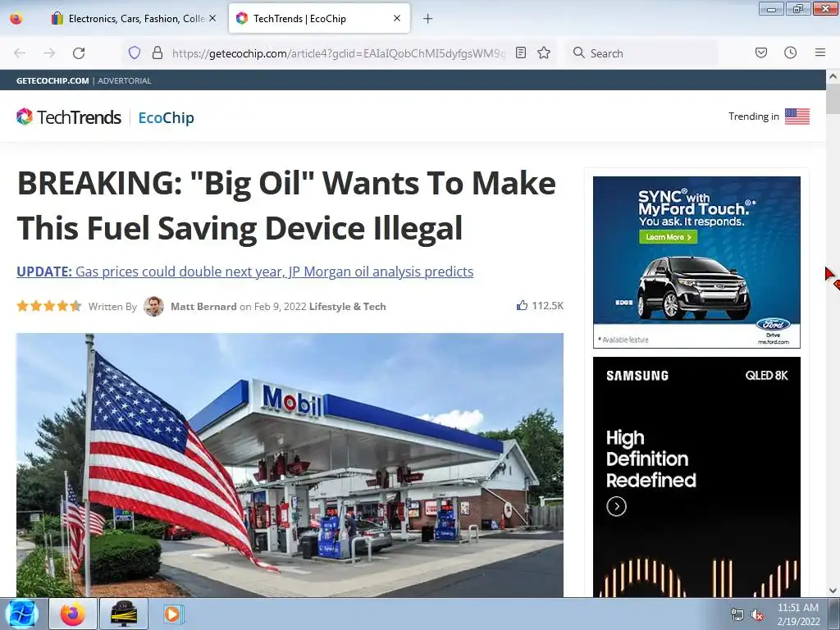
Task: Select the TechTrends | EcoChip tab
Action: (x=319, y=19)
